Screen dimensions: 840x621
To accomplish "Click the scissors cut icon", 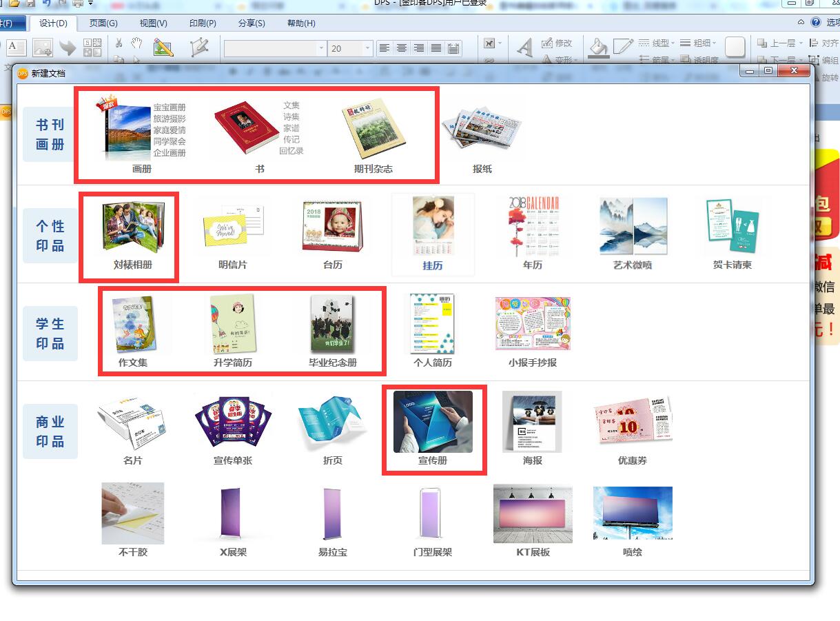I will click(x=119, y=43).
